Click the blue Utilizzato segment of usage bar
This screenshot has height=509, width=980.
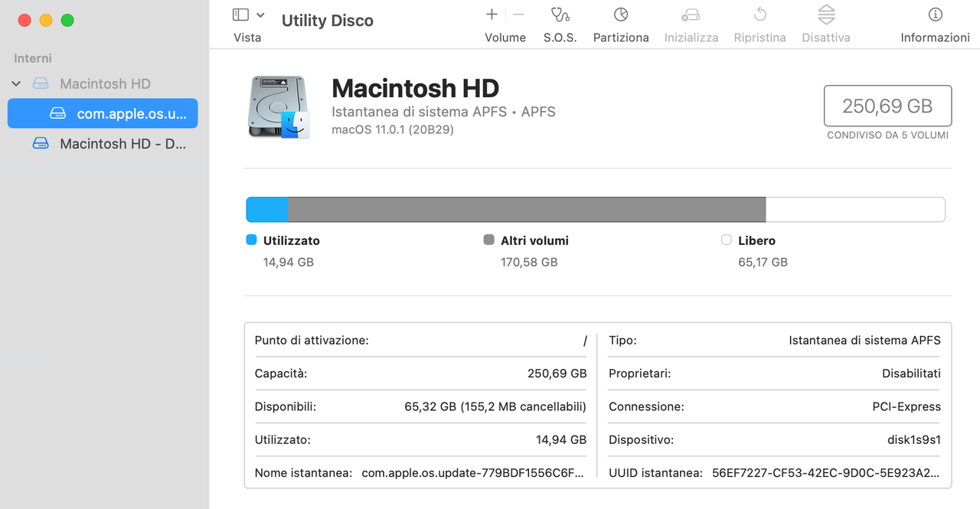[266, 210]
